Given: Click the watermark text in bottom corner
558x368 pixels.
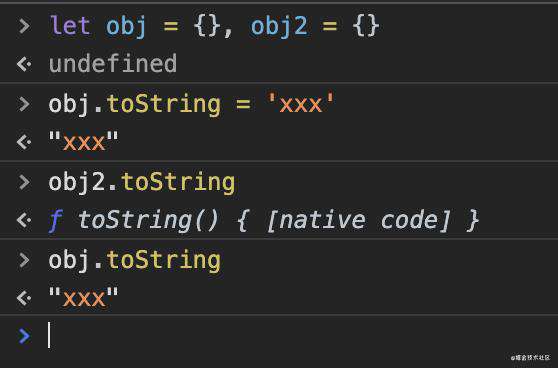Looking at the screenshot, I should pyautogui.click(x=530, y=357).
